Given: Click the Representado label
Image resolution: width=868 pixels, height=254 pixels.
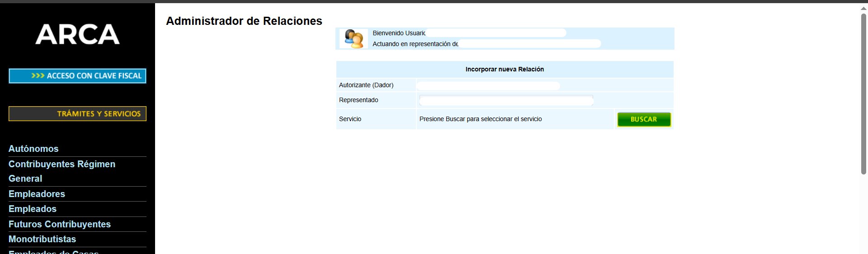Looking at the screenshot, I should (x=359, y=100).
